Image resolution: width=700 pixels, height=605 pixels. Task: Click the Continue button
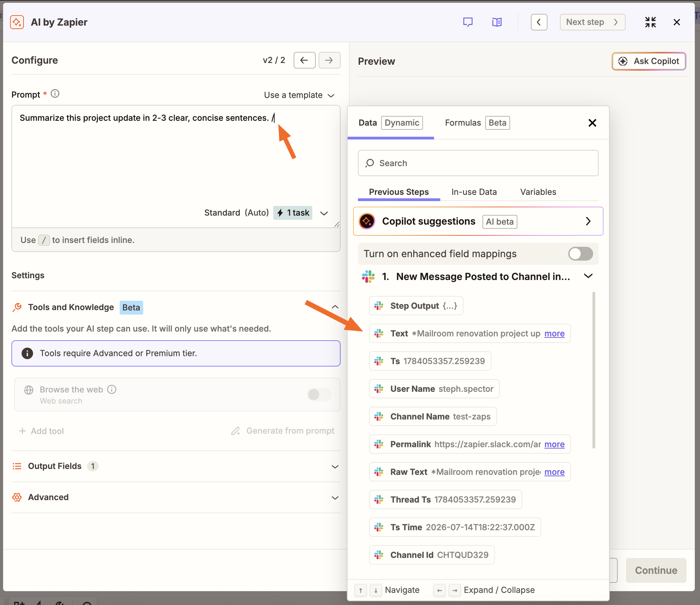tap(656, 570)
